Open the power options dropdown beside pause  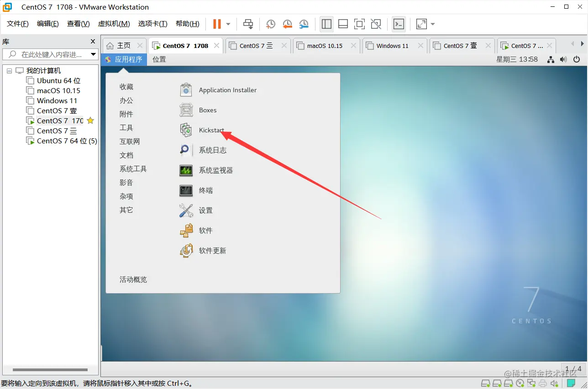[x=228, y=24]
